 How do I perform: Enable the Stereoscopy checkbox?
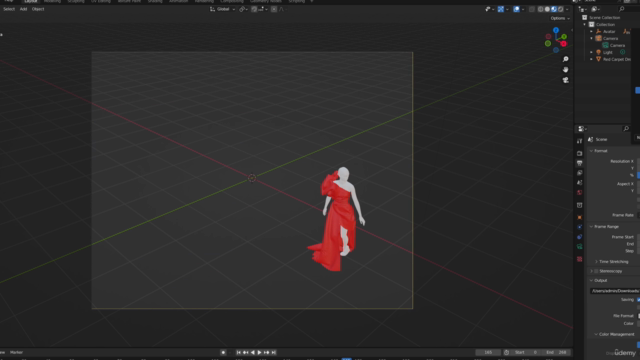pyautogui.click(x=596, y=271)
